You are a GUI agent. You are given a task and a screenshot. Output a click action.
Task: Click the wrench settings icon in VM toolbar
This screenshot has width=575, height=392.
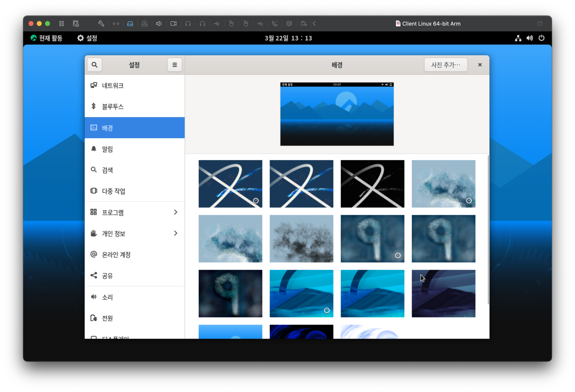101,24
